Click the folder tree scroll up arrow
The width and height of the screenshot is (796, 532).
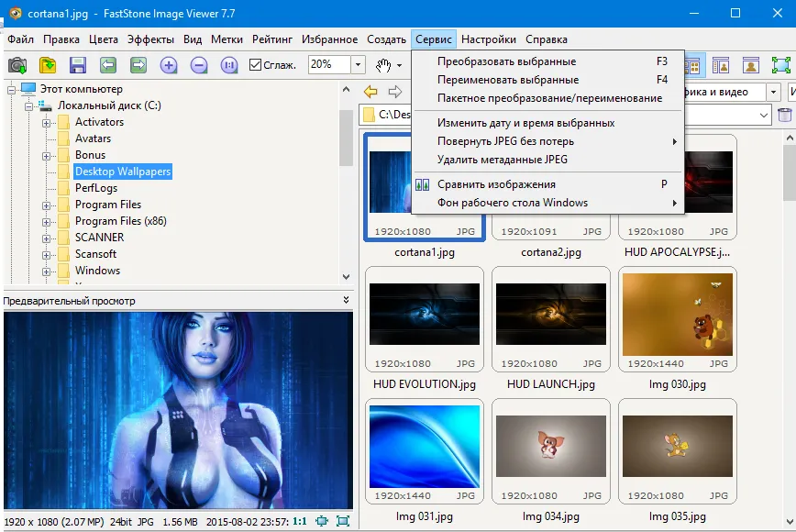(347, 90)
